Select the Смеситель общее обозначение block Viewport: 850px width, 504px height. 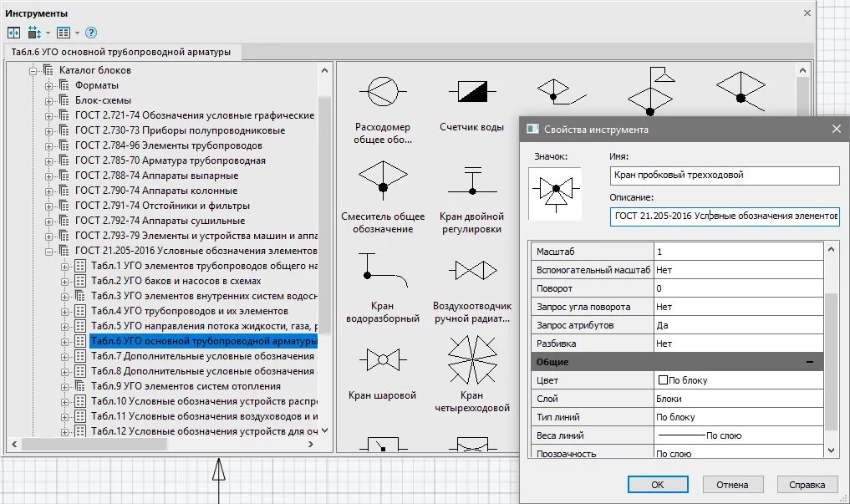pos(383,196)
